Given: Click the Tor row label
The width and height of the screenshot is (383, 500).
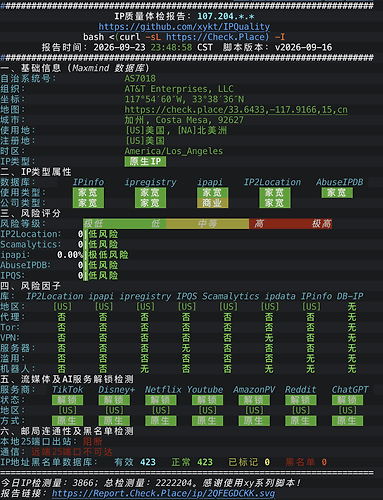Looking at the screenshot, I should point(10,327).
